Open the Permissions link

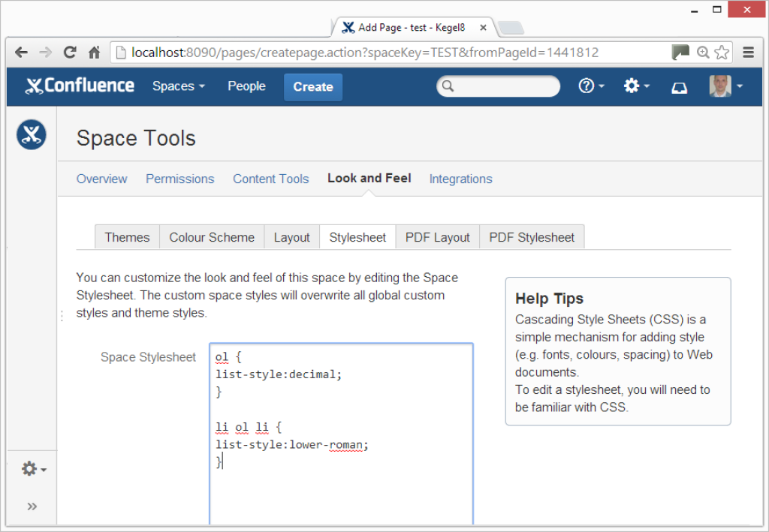179,179
